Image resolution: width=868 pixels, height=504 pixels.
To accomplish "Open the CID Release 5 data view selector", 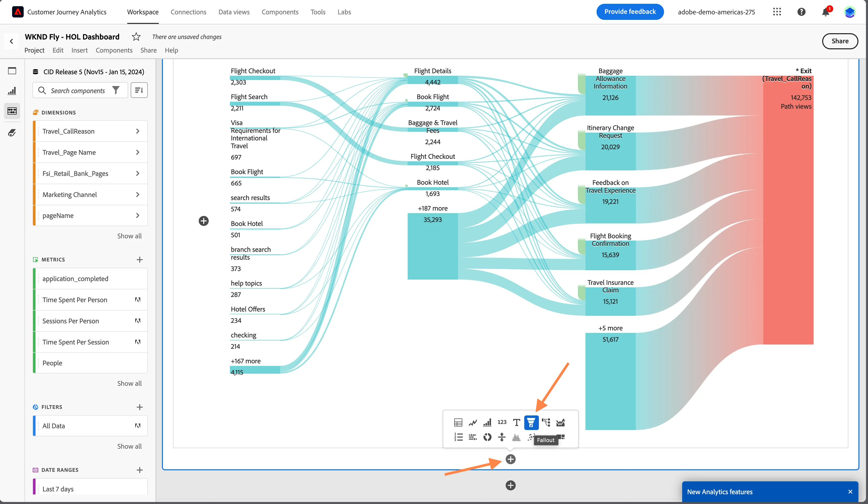I will click(x=89, y=72).
